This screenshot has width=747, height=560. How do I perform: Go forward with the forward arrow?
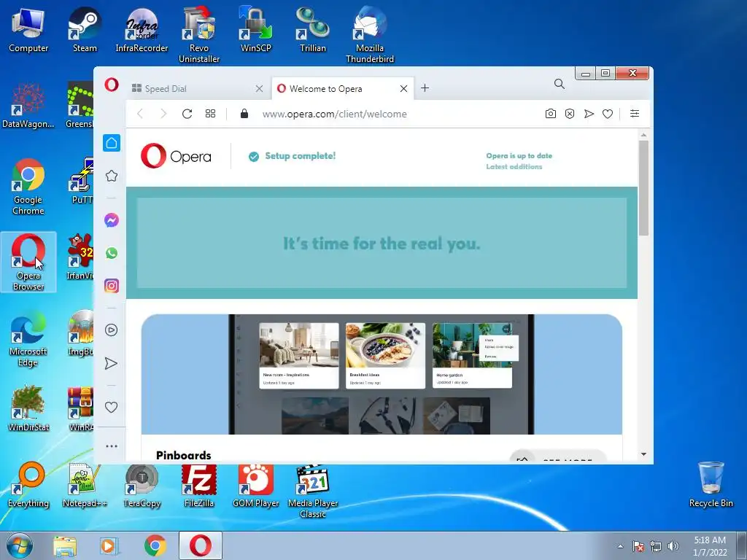coord(163,114)
